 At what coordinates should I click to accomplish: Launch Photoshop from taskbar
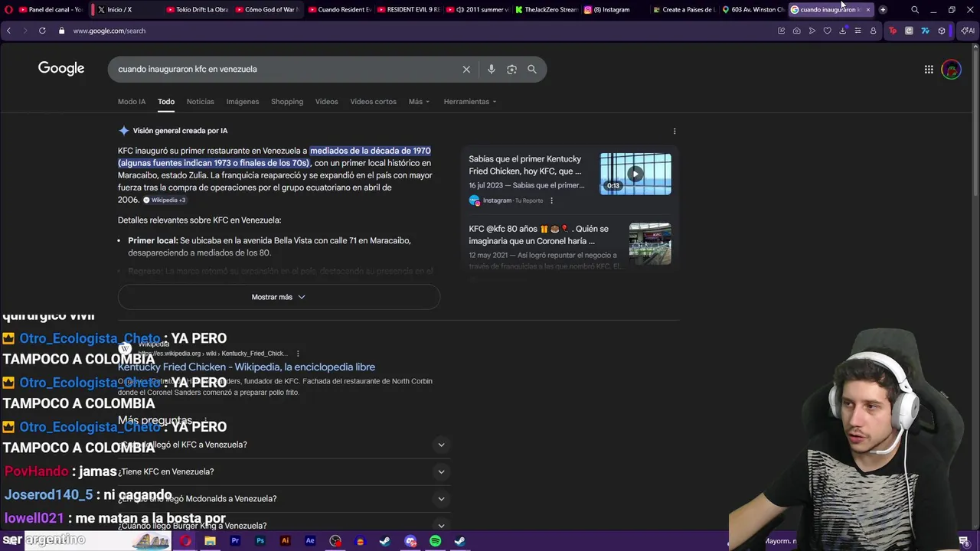(260, 541)
